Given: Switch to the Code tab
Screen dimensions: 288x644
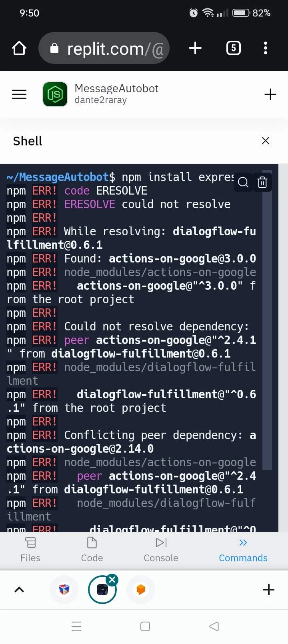Looking at the screenshot, I should [92, 550].
